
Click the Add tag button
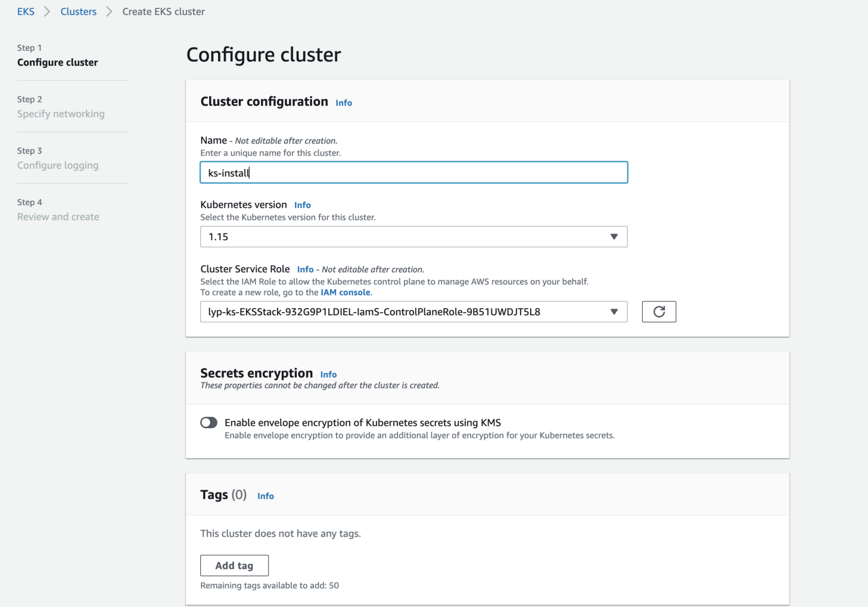point(234,565)
